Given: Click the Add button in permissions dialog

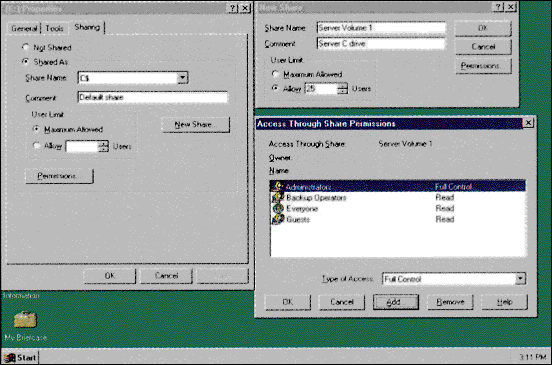Looking at the screenshot, I should coord(396,302).
